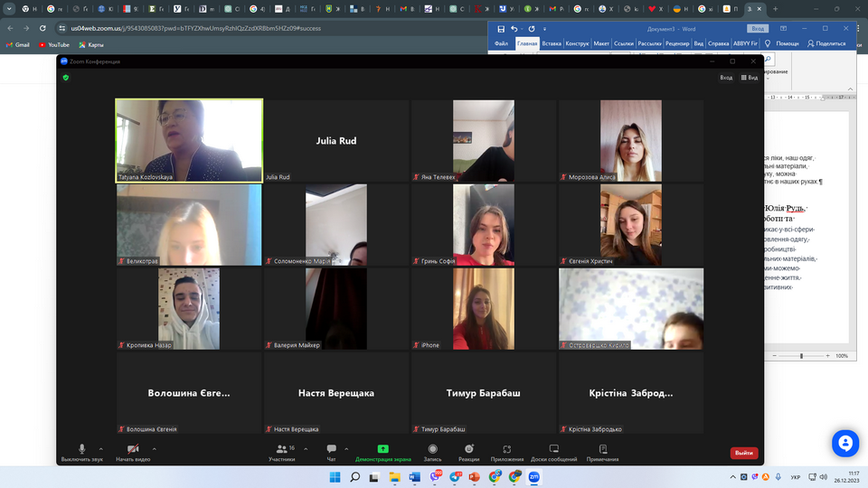Start recording with the Record icon
Image resolution: width=868 pixels, height=488 pixels.
[432, 449]
